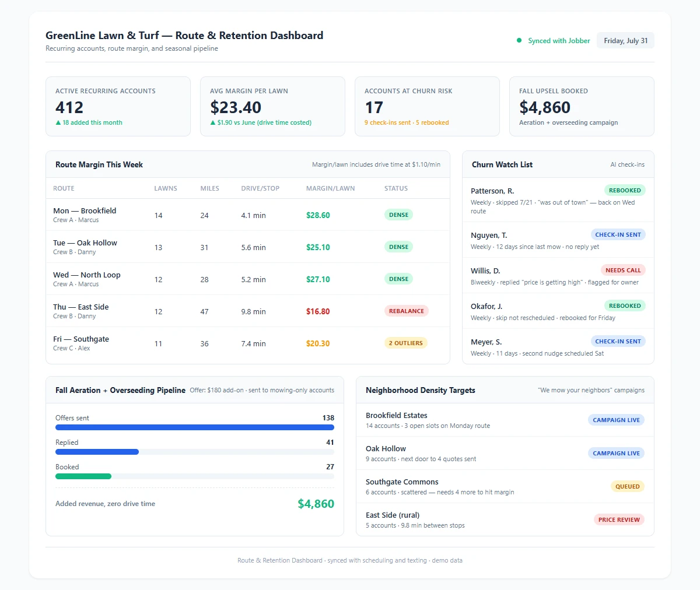Screen dimensions: 700x590
Task: Click the Route Margin This Week heading
Action: point(99,164)
